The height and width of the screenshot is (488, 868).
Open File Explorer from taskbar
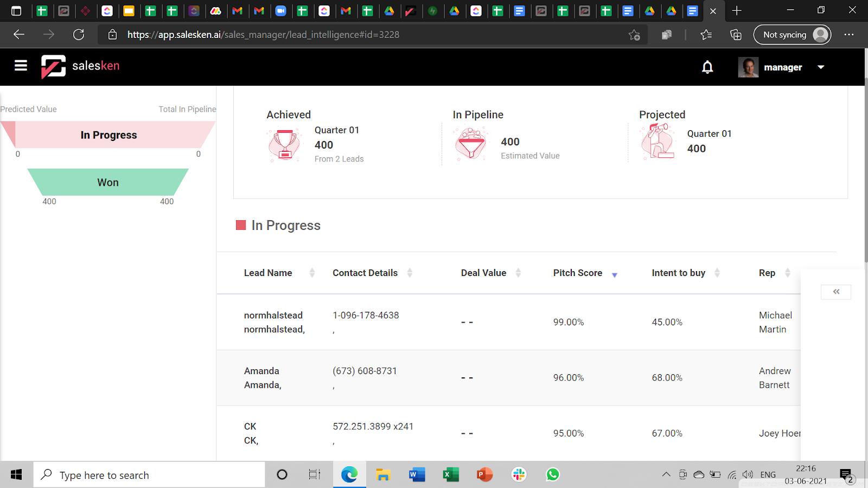pos(383,475)
